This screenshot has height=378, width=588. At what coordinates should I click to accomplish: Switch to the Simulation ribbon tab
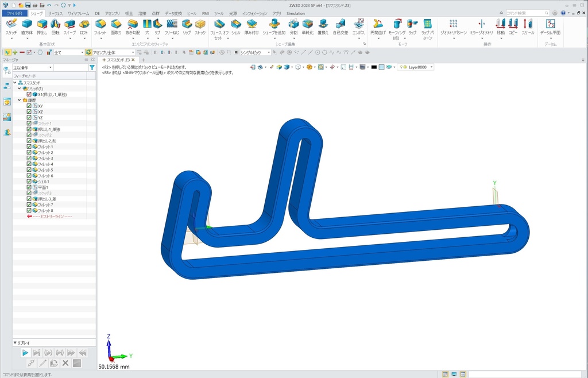[x=296, y=13]
